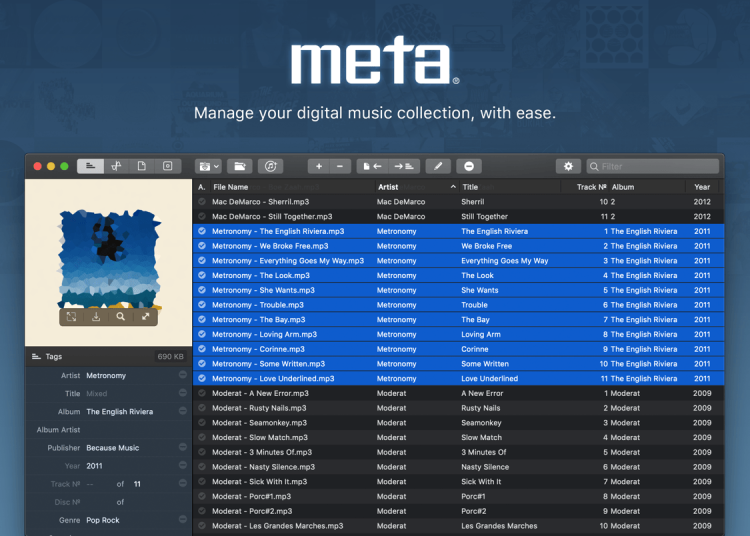Viewport: 750px width, 536px height.
Task: Click the Artist column sort arrow header
Action: coord(453,187)
